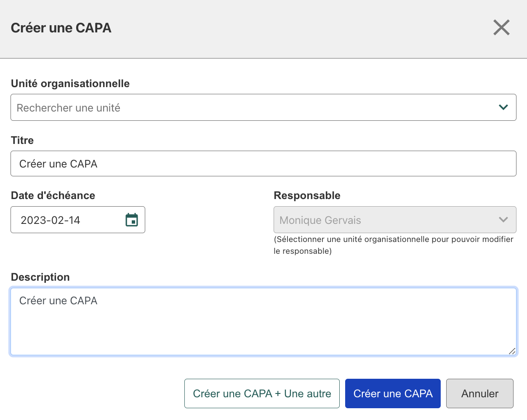The height and width of the screenshot is (420, 527).
Task: Click the Rechercher une unité search box
Action: pyautogui.click(x=253, y=108)
